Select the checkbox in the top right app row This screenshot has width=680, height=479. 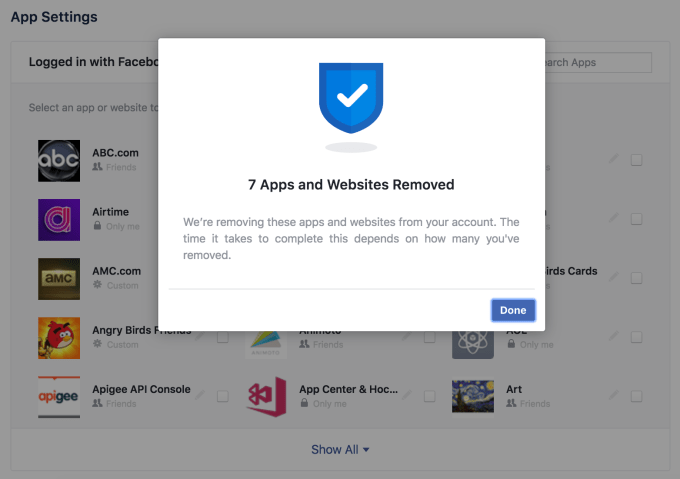[x=636, y=160]
